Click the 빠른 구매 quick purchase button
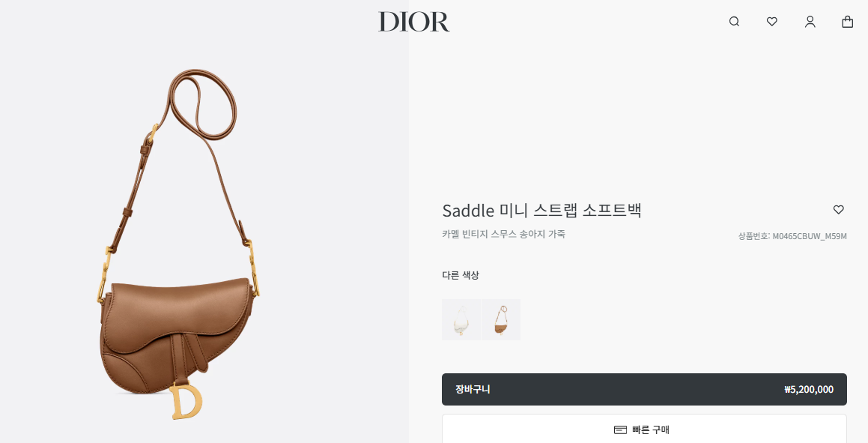This screenshot has width=868, height=443. 644,430
